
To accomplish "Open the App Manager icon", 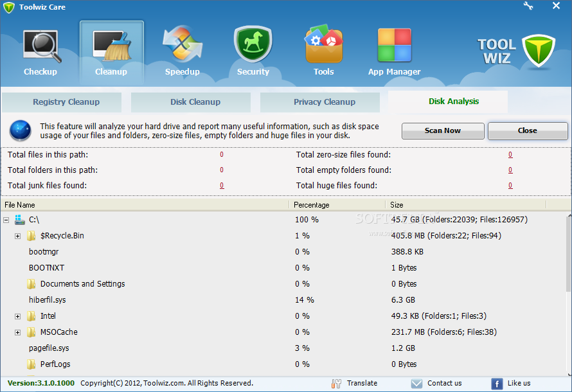I will [x=395, y=45].
